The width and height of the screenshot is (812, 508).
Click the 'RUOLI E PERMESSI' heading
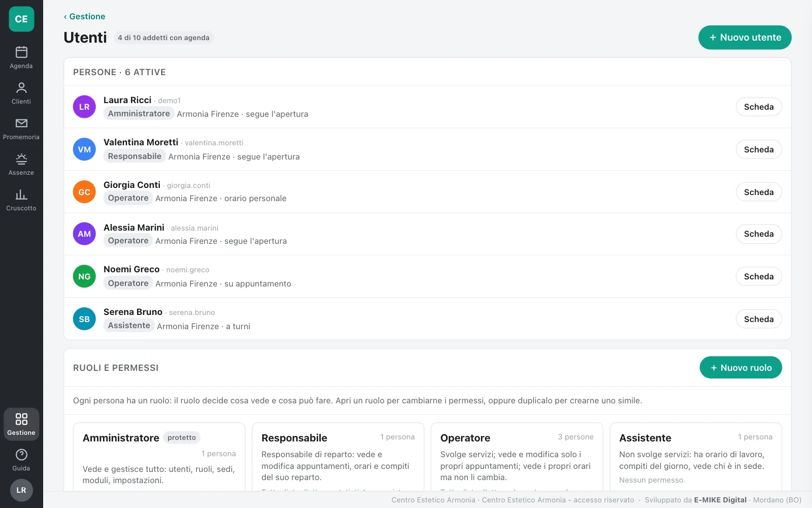[116, 368]
